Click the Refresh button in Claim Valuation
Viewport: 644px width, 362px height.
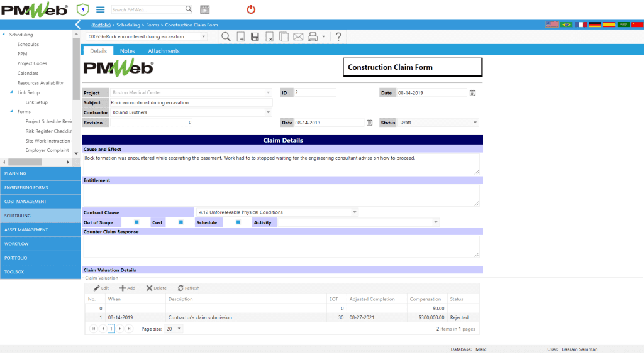[x=189, y=288]
